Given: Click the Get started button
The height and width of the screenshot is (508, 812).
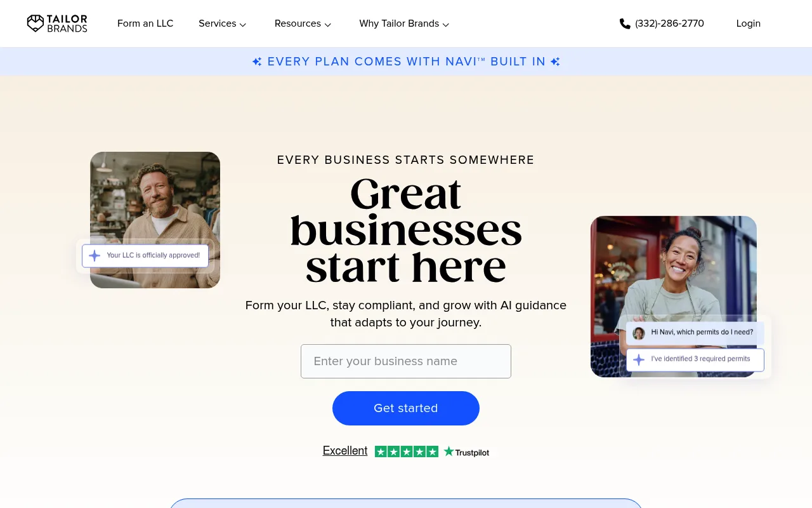Looking at the screenshot, I should pos(406,408).
